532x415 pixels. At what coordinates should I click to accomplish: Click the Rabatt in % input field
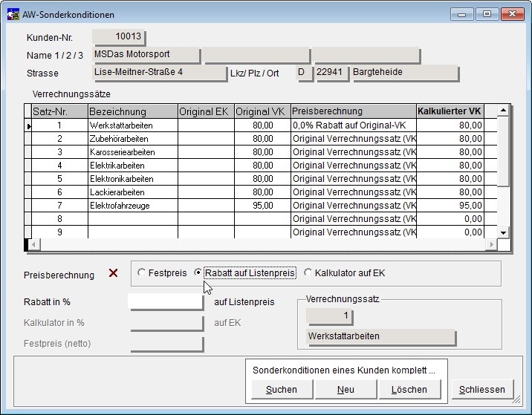coord(166,301)
